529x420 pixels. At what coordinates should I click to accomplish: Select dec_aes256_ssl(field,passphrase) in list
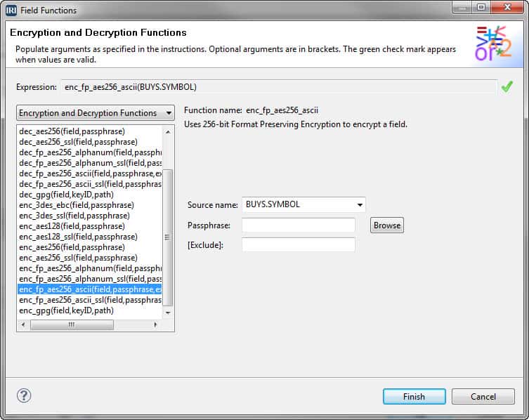tap(90, 142)
